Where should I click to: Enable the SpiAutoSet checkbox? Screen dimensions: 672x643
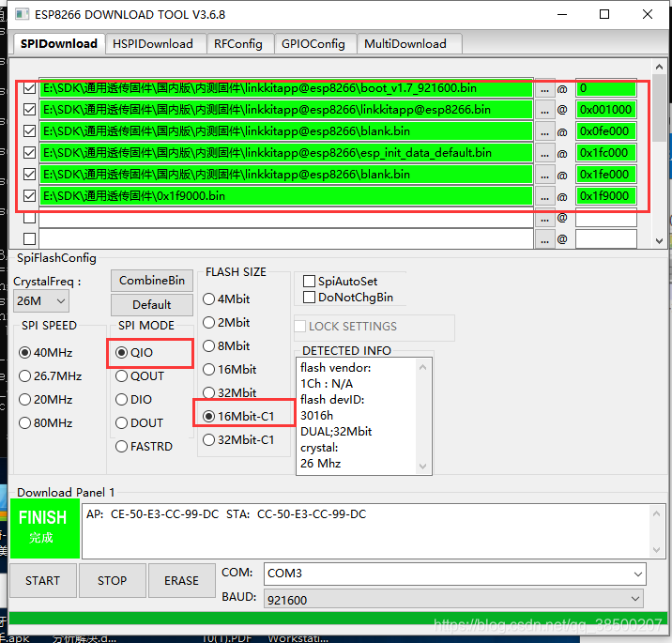(x=309, y=282)
